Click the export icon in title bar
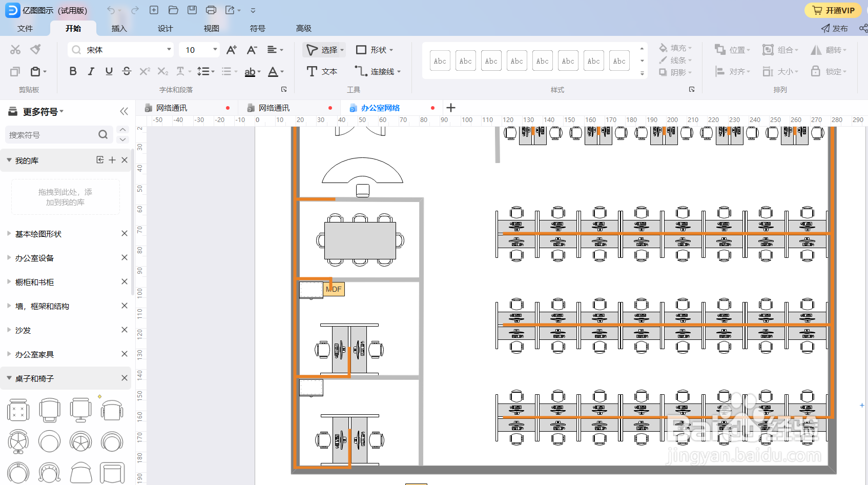Viewport: 868px width, 485px height. (230, 10)
